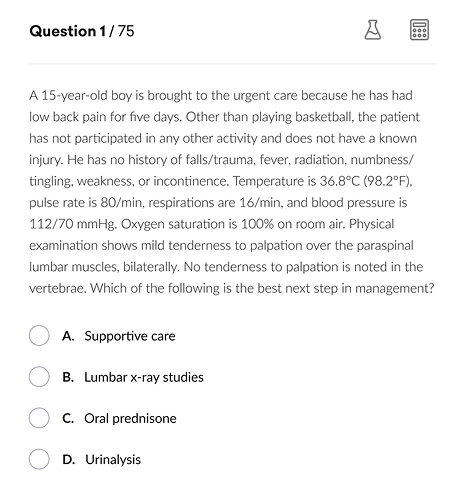Select radio button for Oral prednisone
This screenshot has width=465, height=484.
pyautogui.click(x=39, y=418)
